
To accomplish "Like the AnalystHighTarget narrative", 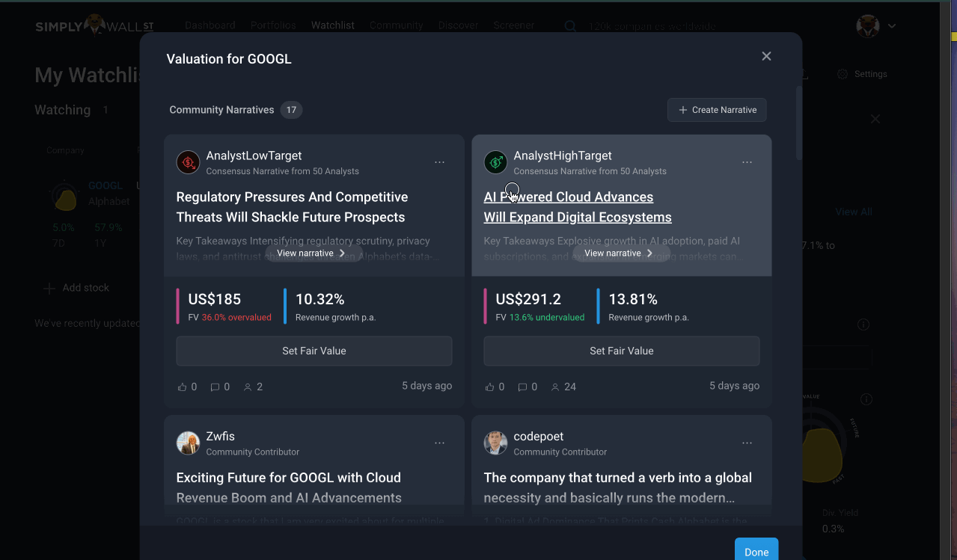I will [x=495, y=387].
